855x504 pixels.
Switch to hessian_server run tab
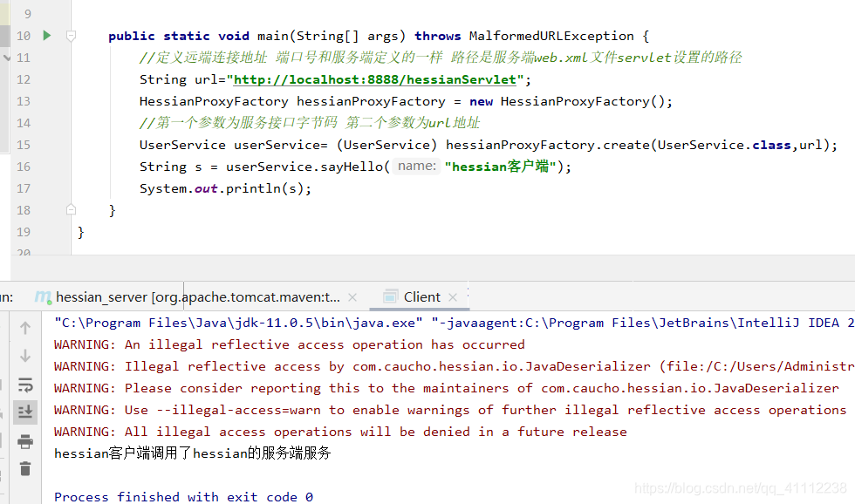point(188,297)
